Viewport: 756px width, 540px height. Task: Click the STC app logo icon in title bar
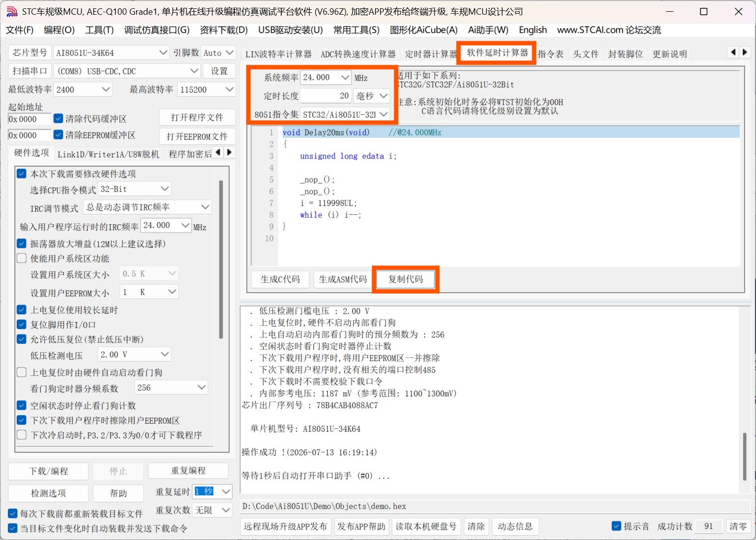[x=12, y=11]
